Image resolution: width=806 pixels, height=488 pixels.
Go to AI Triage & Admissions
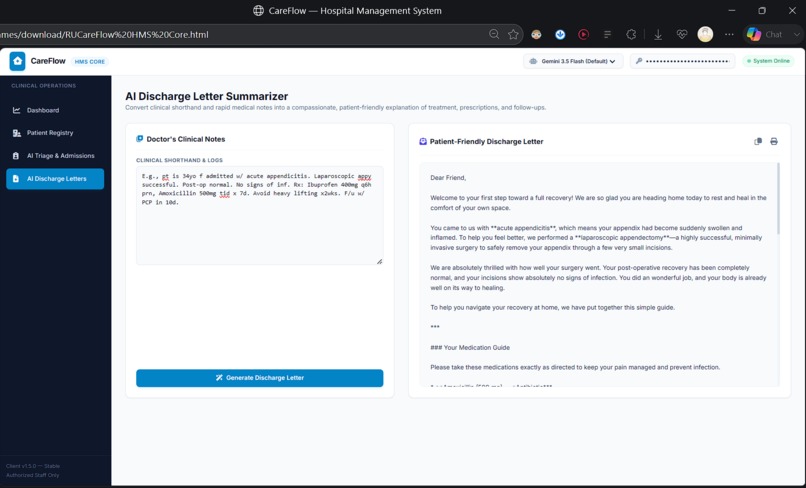[x=55, y=156]
